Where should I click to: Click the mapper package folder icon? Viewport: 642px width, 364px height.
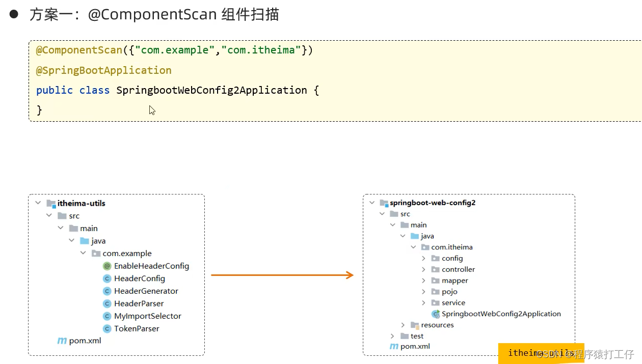click(x=435, y=281)
